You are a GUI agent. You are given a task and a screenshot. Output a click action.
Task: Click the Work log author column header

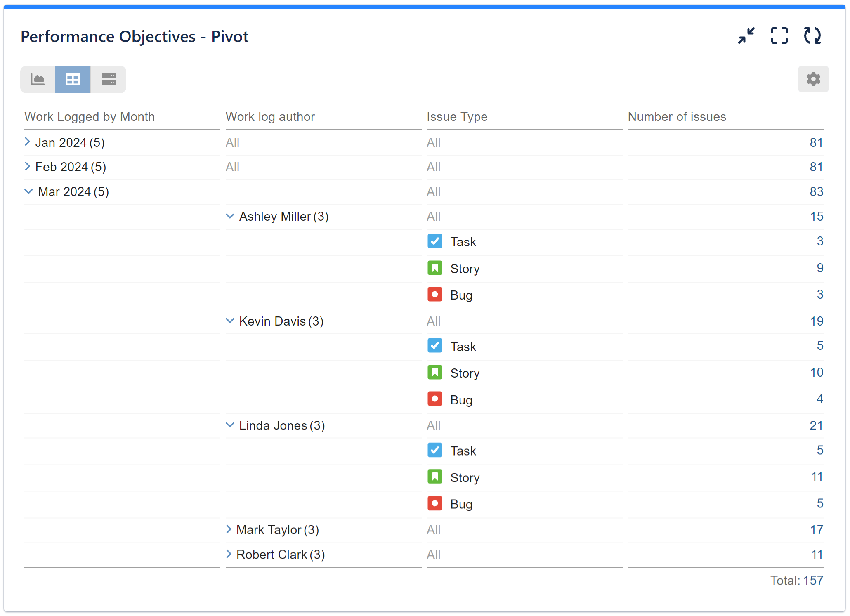(x=270, y=117)
